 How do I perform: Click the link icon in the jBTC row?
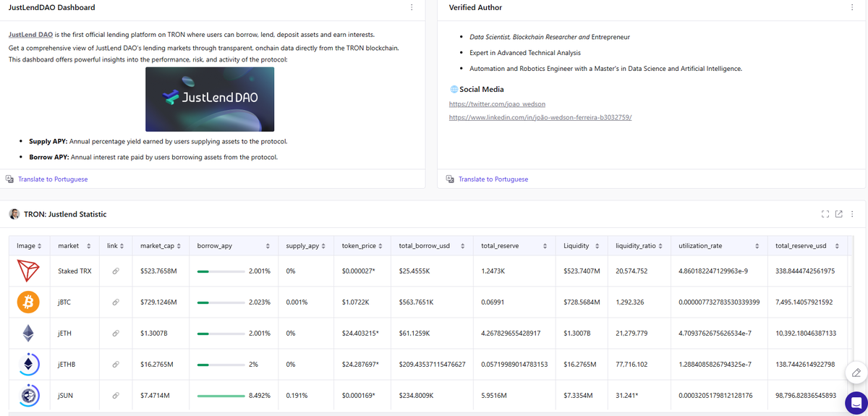coord(116,302)
